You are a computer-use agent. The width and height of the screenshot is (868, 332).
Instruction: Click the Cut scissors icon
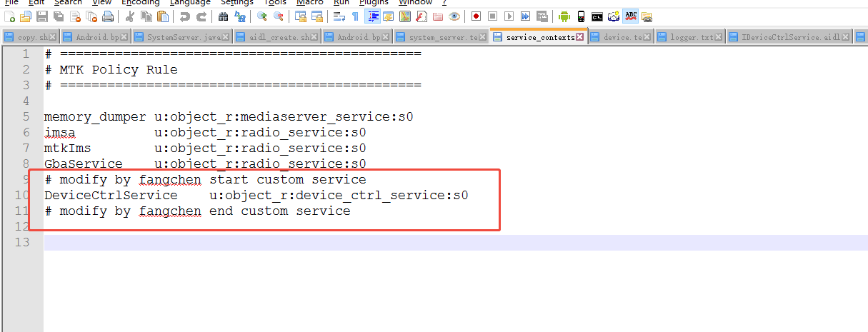(129, 16)
